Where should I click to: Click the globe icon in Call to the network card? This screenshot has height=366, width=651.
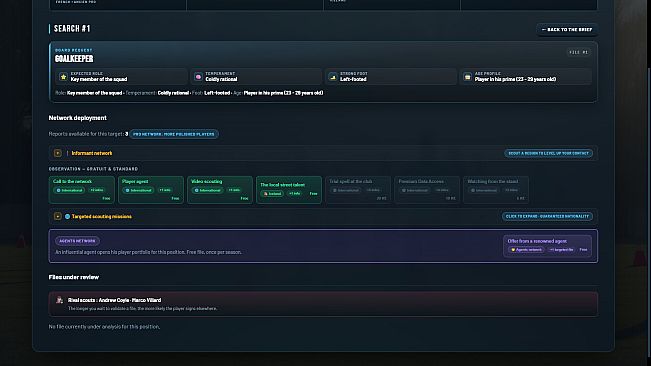[59, 190]
